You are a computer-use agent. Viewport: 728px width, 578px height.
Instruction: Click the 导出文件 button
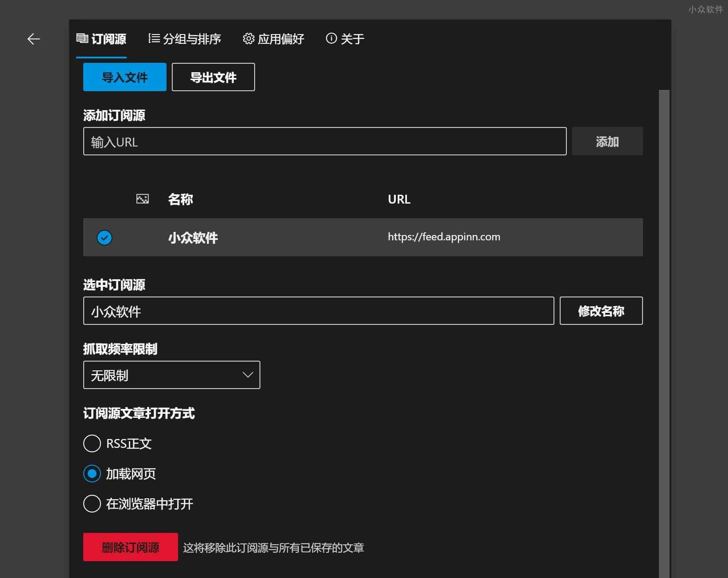pyautogui.click(x=213, y=77)
